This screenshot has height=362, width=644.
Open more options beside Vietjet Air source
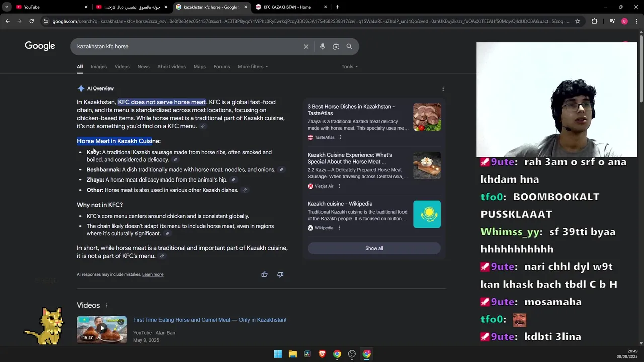click(339, 186)
